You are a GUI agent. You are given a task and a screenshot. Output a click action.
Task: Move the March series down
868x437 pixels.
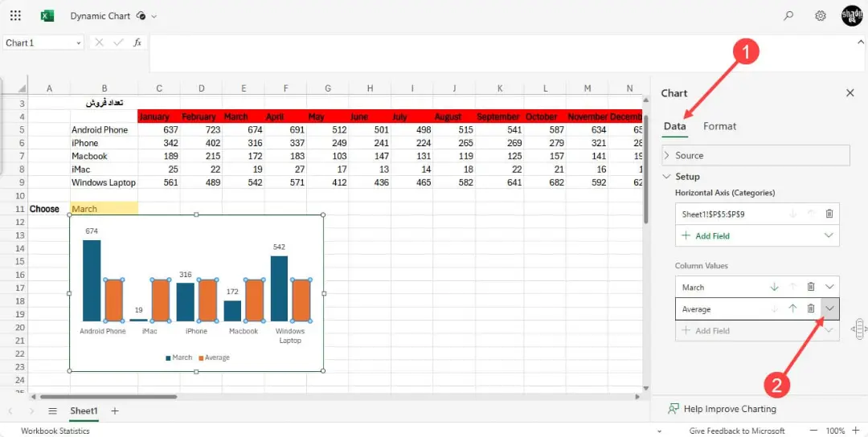pyautogui.click(x=775, y=287)
